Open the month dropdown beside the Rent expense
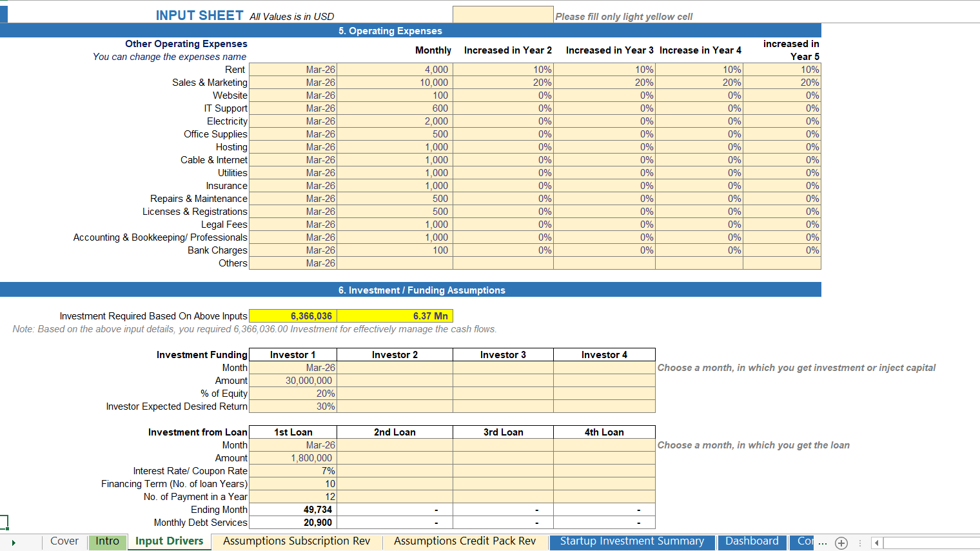Image resolution: width=980 pixels, height=551 pixels. point(293,69)
